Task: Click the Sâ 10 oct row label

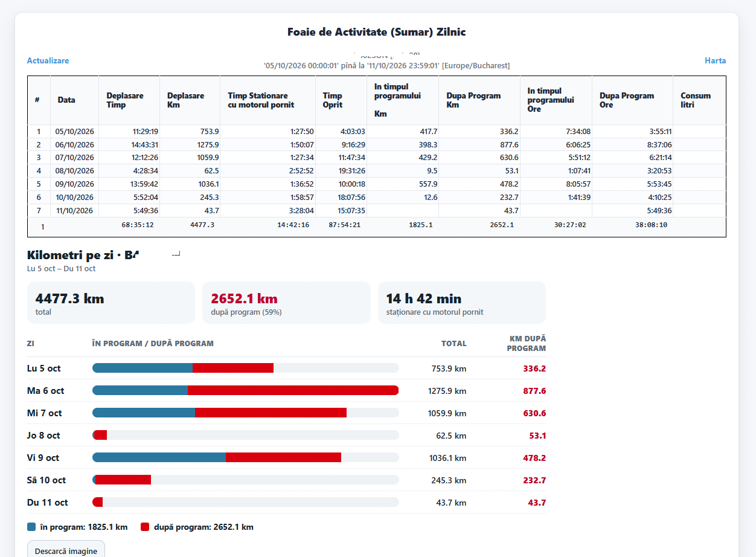Action: coord(46,480)
